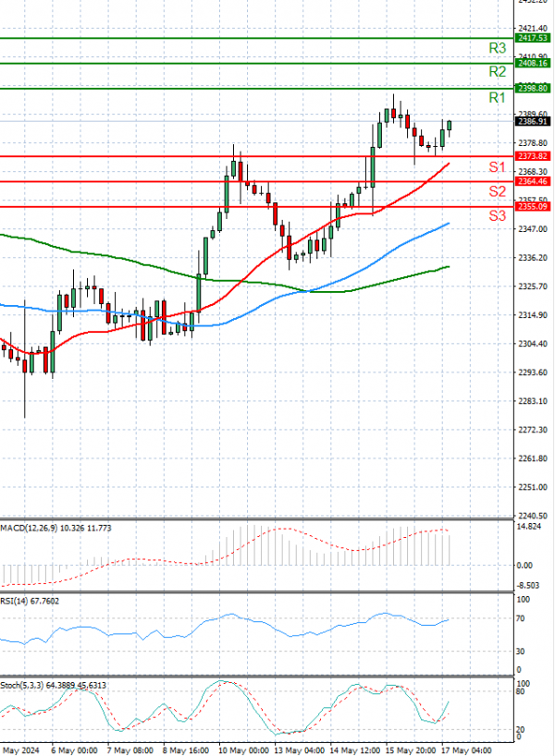
Task: Select the current price 2386.91 tag
Action: pos(533,121)
